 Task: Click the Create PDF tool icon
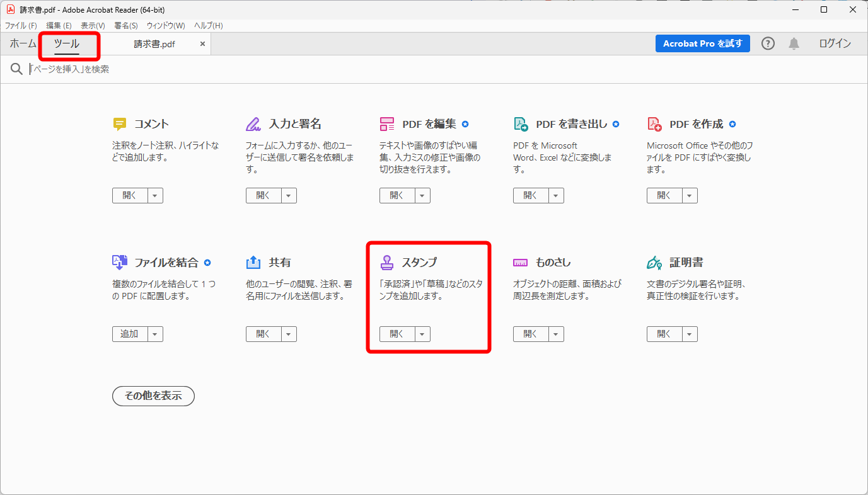pyautogui.click(x=654, y=124)
